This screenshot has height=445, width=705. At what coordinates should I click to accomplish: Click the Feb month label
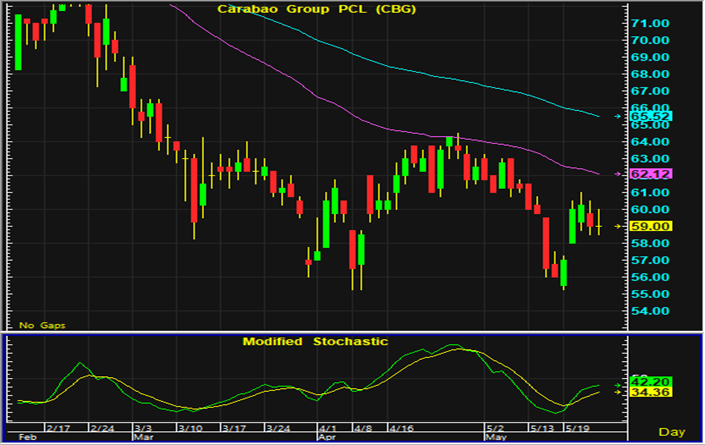pos(27,437)
